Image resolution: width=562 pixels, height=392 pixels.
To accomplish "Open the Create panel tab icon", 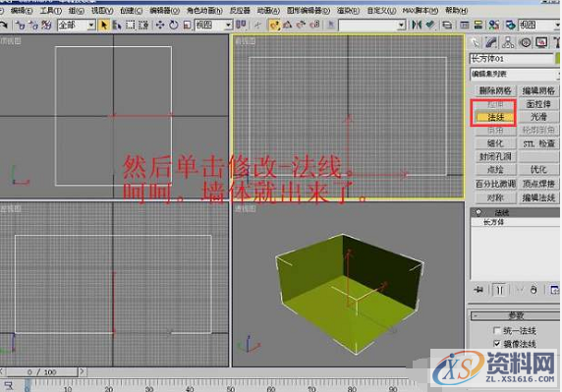I will pos(476,42).
